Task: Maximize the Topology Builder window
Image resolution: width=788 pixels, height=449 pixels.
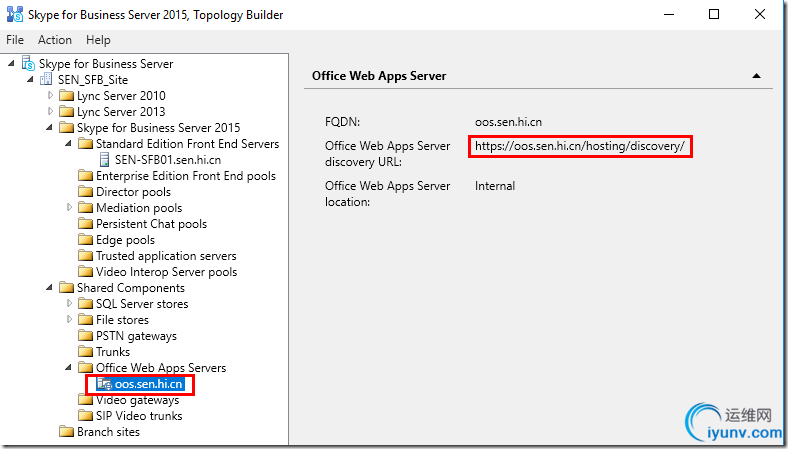Action: [x=714, y=14]
